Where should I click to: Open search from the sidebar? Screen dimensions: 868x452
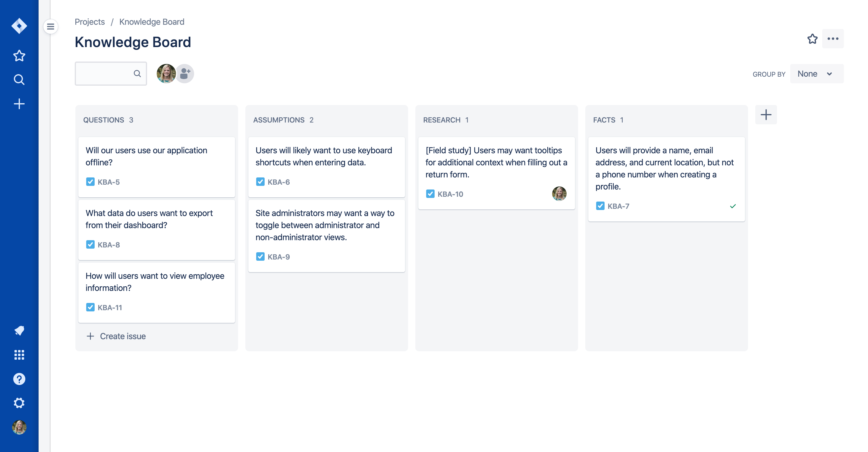click(x=19, y=80)
